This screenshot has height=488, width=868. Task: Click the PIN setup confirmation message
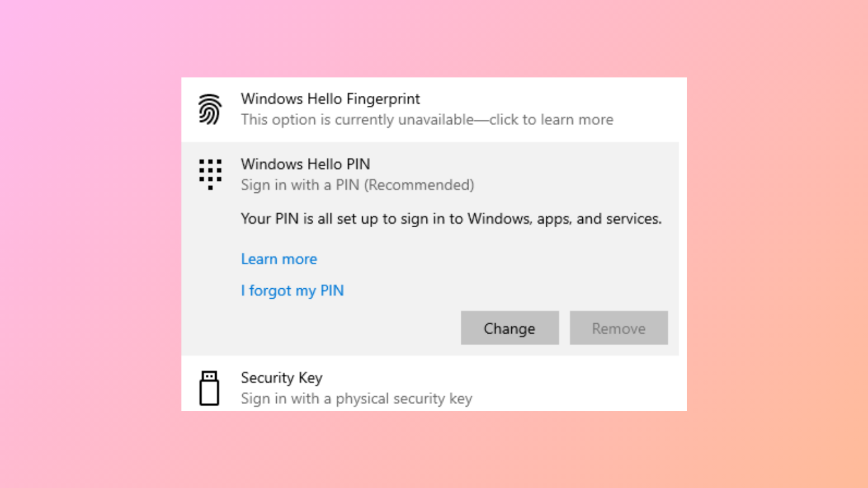(x=451, y=219)
